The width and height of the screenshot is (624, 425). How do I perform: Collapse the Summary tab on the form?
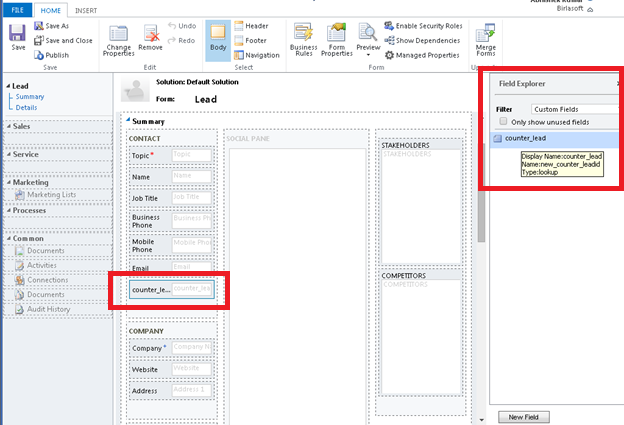(128, 120)
